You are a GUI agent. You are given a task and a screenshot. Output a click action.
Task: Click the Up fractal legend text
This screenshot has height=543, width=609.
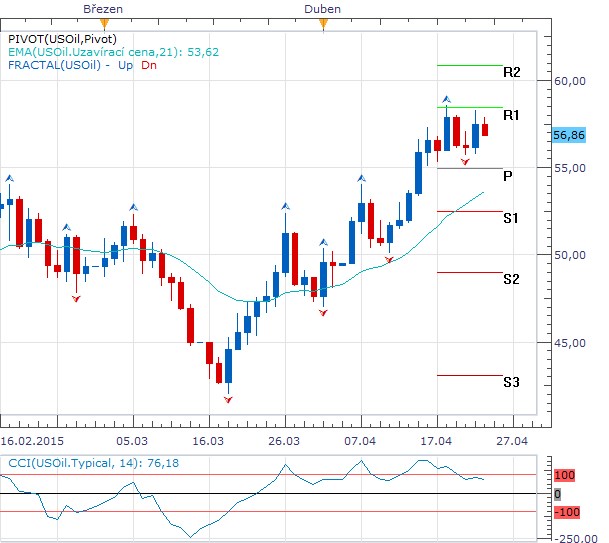point(125,65)
